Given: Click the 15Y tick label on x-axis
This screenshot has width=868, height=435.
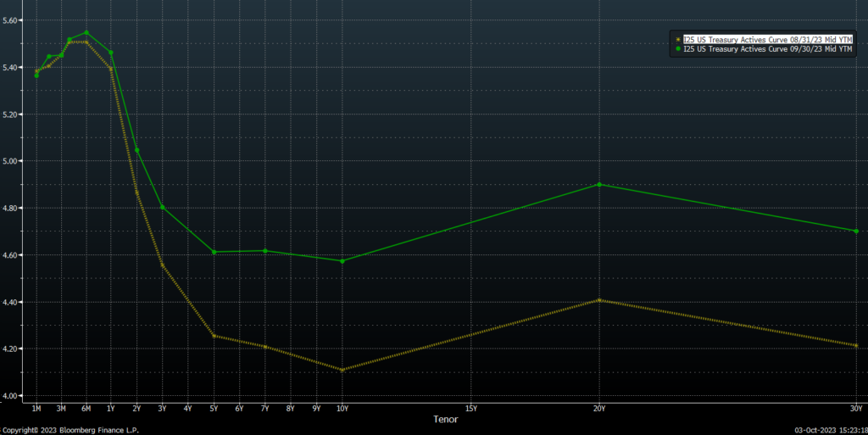Looking at the screenshot, I should (470, 408).
